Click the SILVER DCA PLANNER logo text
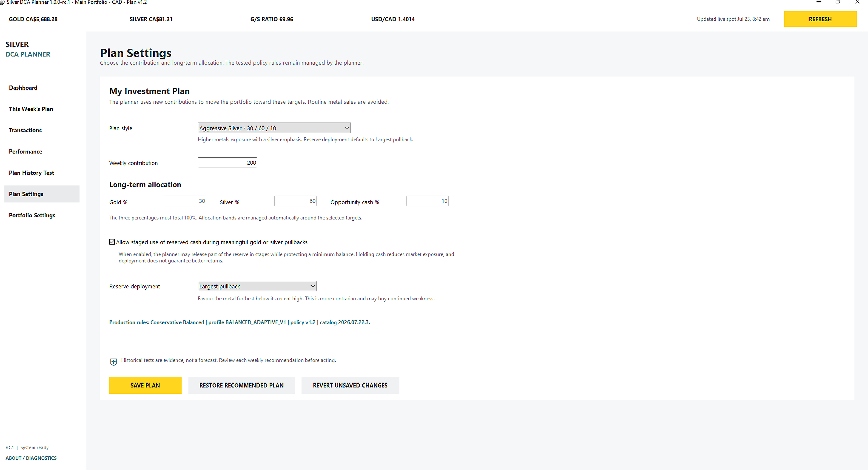 (x=28, y=49)
